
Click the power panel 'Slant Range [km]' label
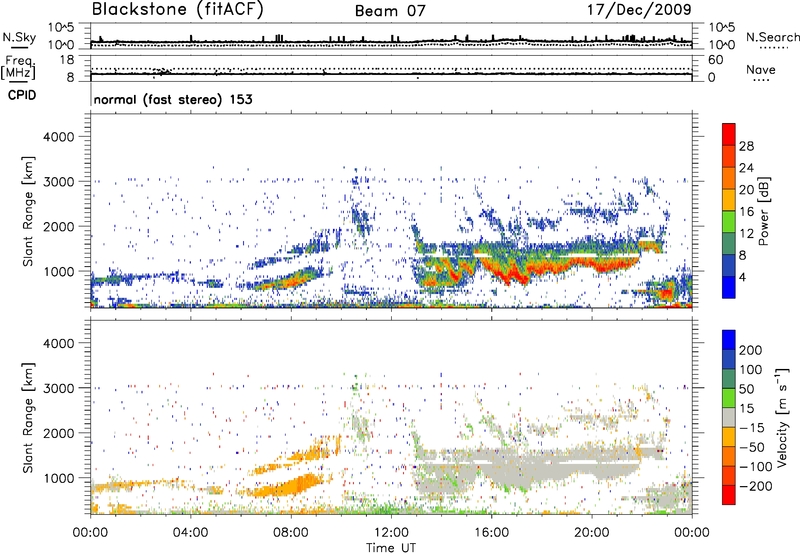28,211
